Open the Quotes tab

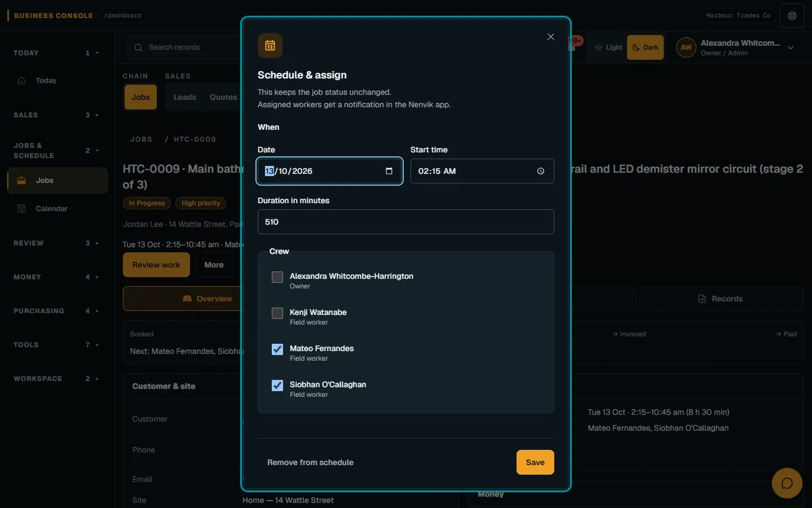[x=223, y=97]
